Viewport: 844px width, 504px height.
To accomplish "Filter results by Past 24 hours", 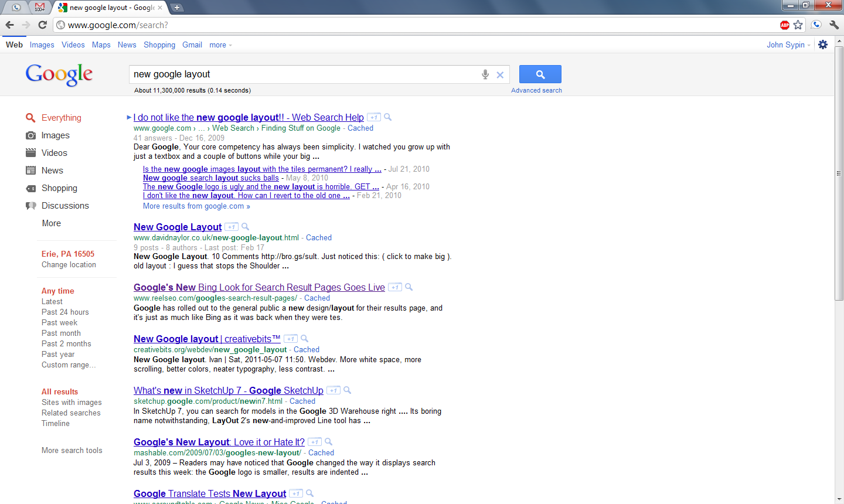I will pos(64,312).
